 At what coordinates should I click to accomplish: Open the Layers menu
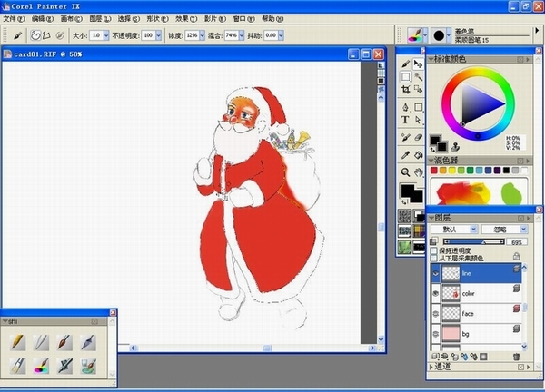pyautogui.click(x=101, y=19)
